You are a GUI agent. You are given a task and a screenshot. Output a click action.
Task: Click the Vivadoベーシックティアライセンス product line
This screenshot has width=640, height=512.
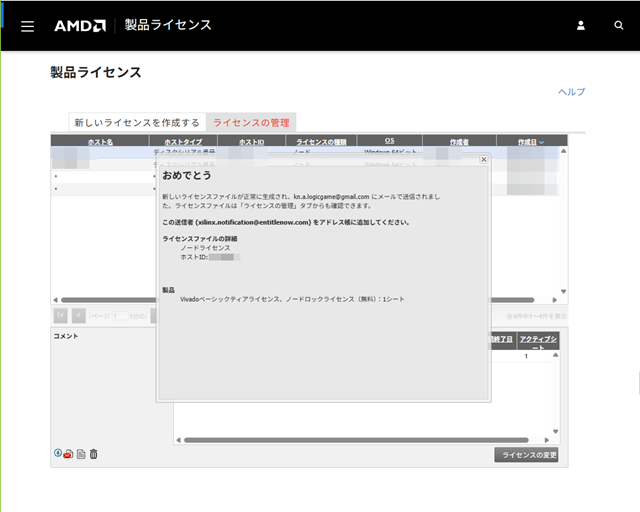tap(292, 299)
